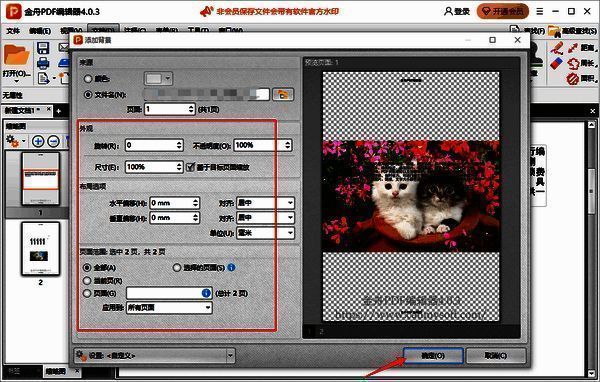Choose 选择的页面(S) radio option
Screen dimensions: 600x382
tap(177, 268)
